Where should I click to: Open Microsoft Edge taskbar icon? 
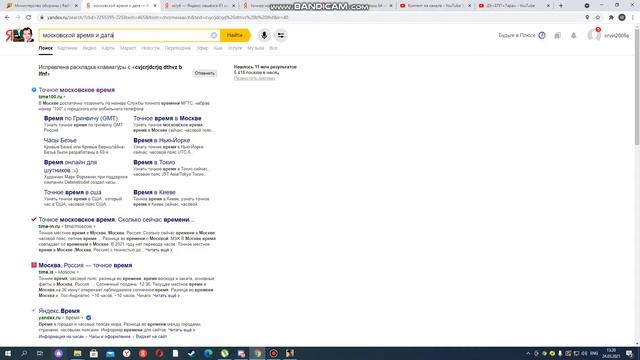pyautogui.click(x=208, y=353)
